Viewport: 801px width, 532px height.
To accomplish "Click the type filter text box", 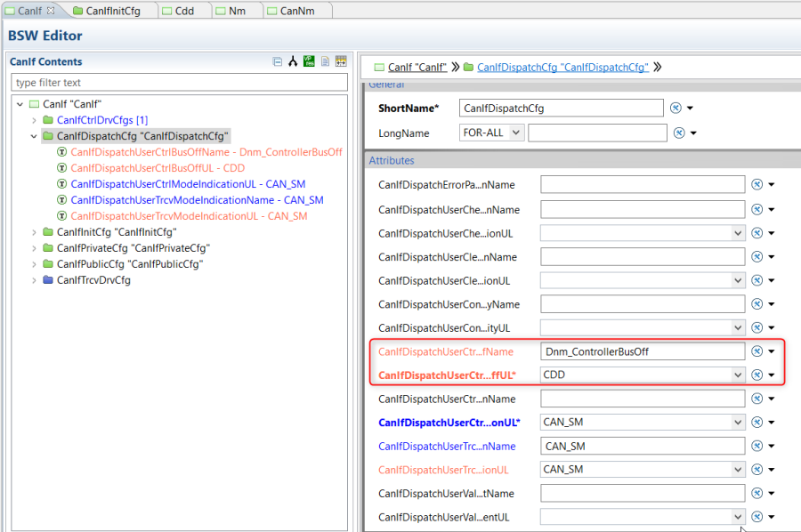I will coord(179,83).
